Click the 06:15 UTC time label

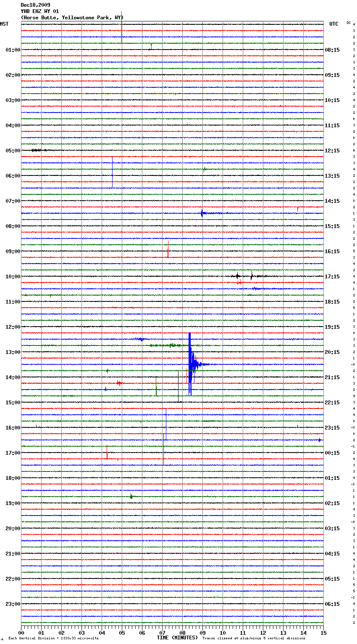point(332,604)
